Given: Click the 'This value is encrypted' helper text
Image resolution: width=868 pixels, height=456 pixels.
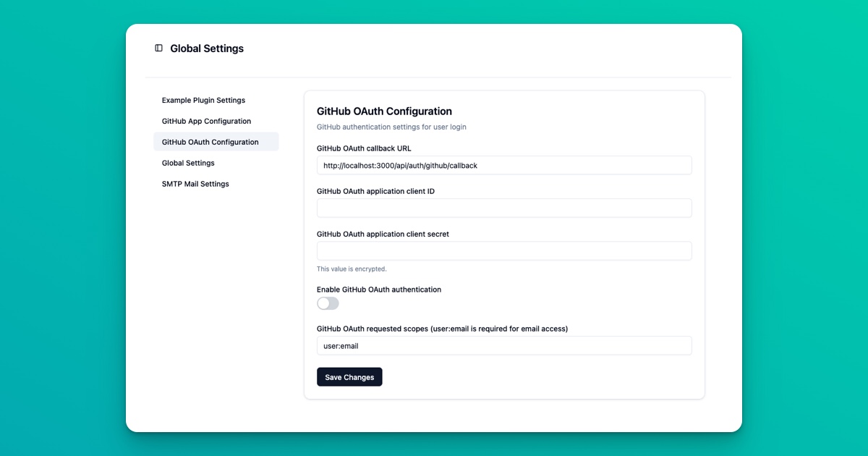Looking at the screenshot, I should point(353,268).
